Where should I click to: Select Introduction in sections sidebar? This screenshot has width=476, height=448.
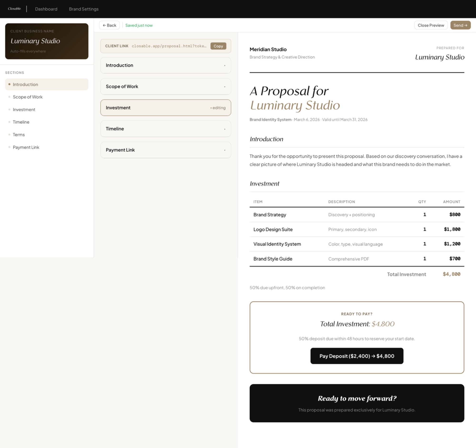coord(25,85)
